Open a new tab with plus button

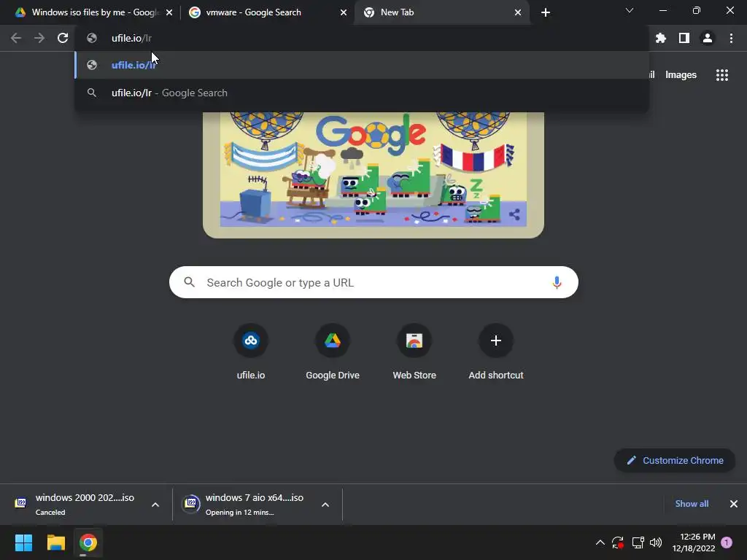coord(546,12)
